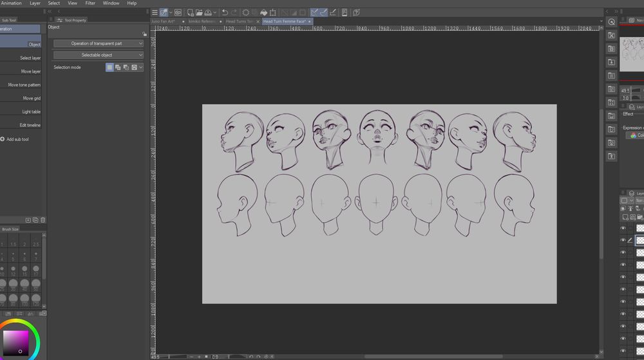This screenshot has height=360, width=644.
Task: Choose Add to selection mode icon
Action: click(x=118, y=68)
